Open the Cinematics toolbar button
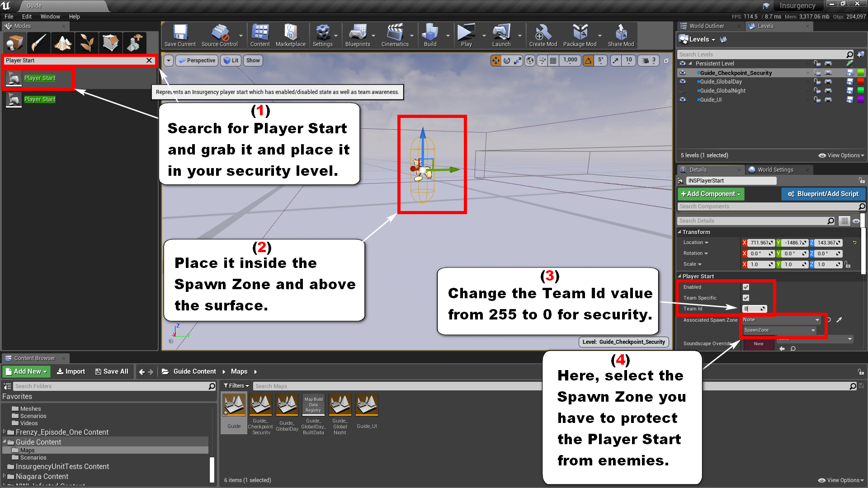The width and height of the screenshot is (868, 488). [x=395, y=35]
